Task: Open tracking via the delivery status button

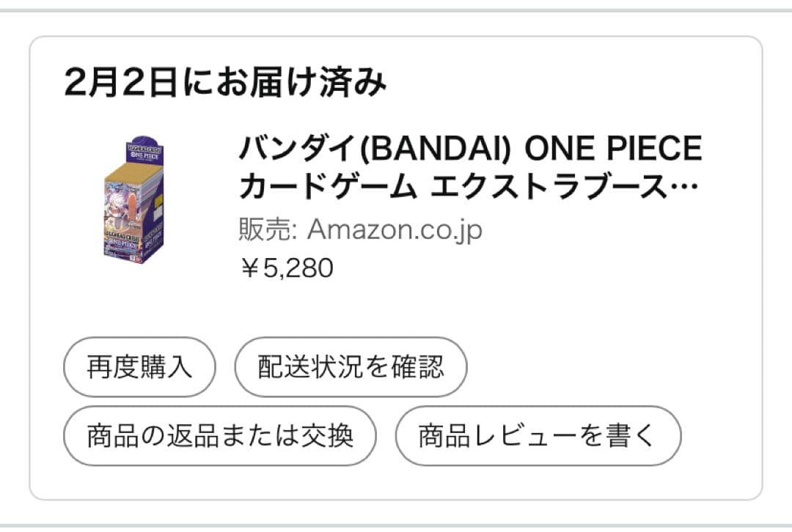Action: coord(350,366)
